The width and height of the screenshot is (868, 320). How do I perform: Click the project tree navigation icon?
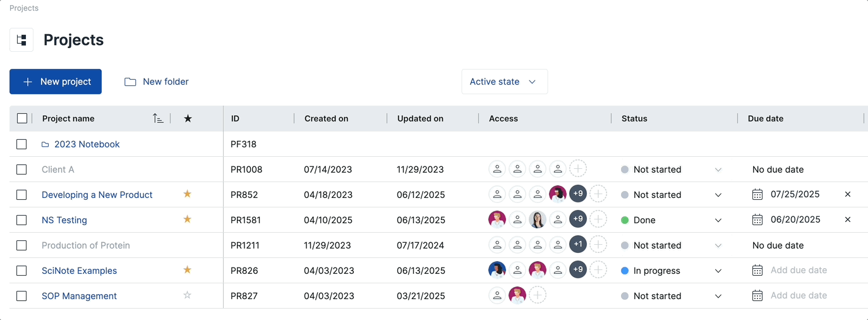pos(21,40)
